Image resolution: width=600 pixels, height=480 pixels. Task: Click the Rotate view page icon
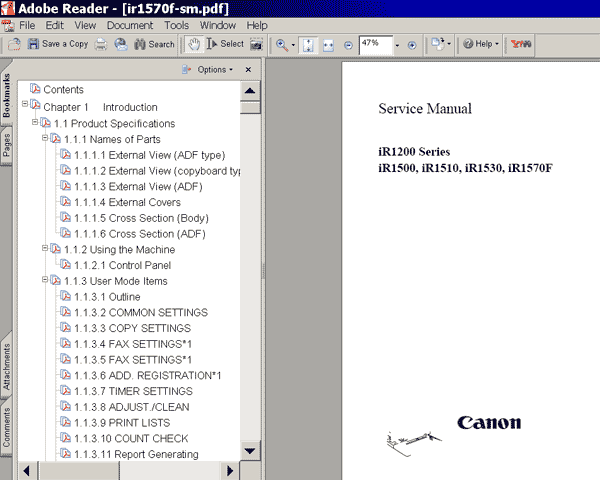point(438,44)
